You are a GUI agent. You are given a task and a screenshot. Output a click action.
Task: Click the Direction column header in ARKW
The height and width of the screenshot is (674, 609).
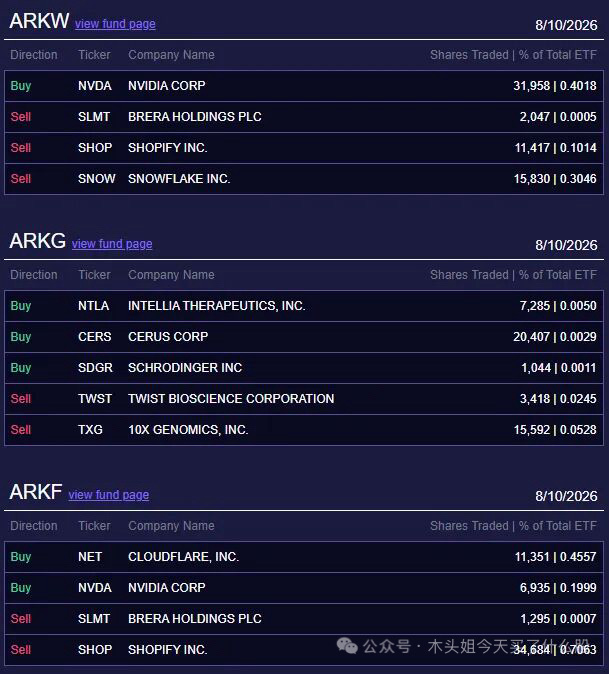click(x=34, y=55)
